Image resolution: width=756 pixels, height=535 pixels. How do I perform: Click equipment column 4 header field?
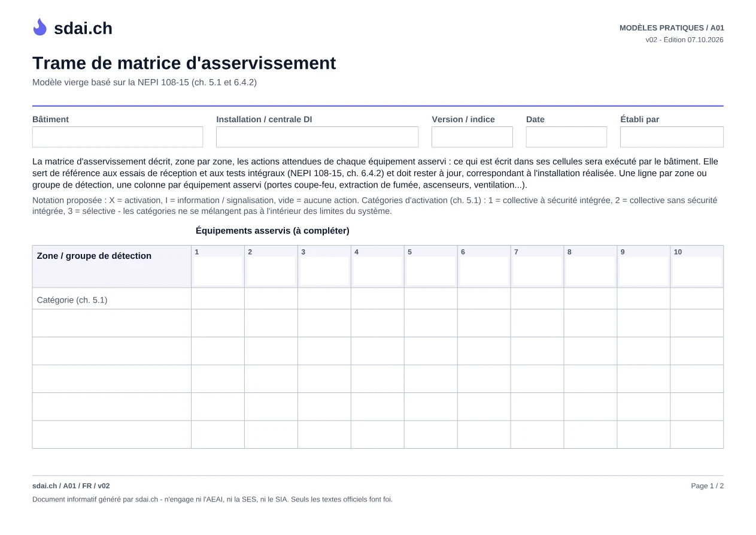[378, 271]
